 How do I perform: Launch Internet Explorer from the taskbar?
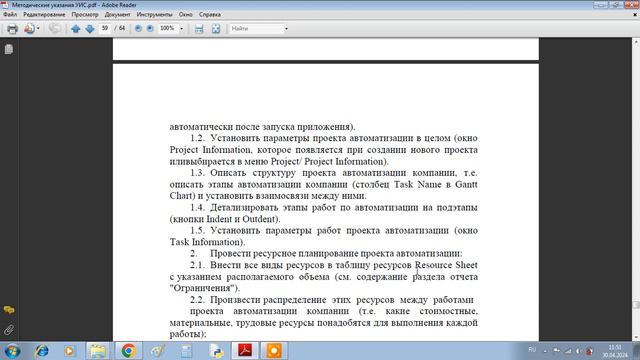42,351
